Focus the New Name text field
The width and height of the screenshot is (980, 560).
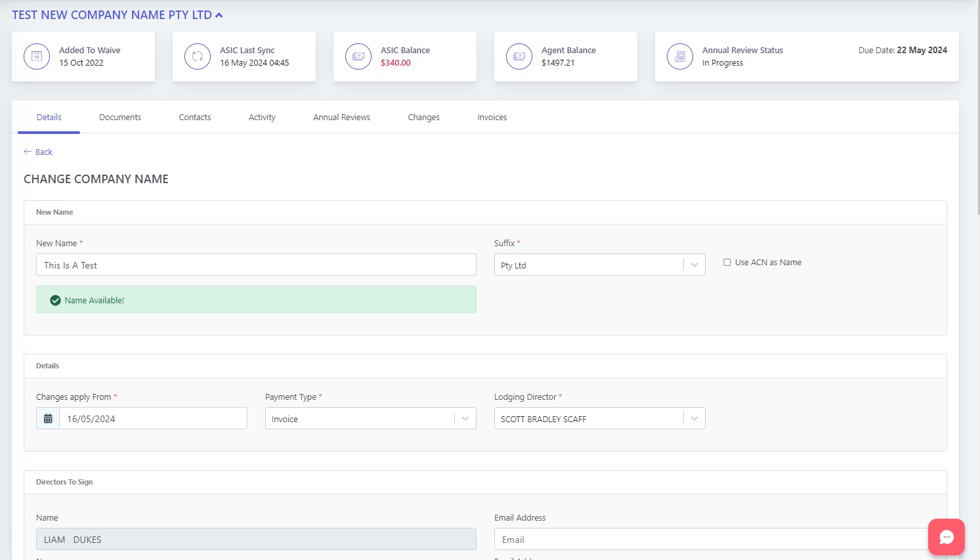pyautogui.click(x=256, y=265)
